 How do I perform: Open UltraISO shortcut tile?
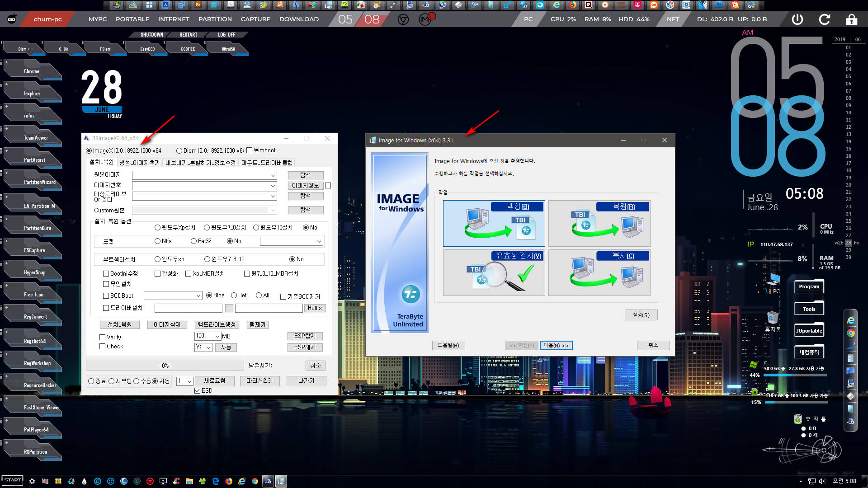[x=227, y=49]
